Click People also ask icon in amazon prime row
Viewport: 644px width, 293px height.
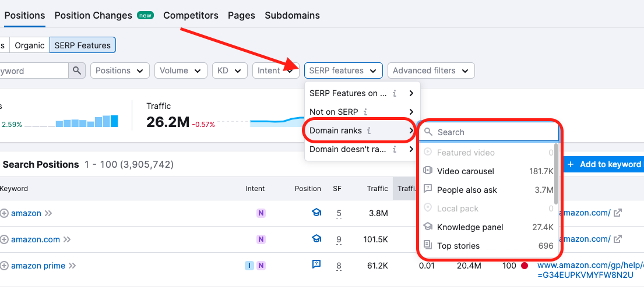click(316, 264)
